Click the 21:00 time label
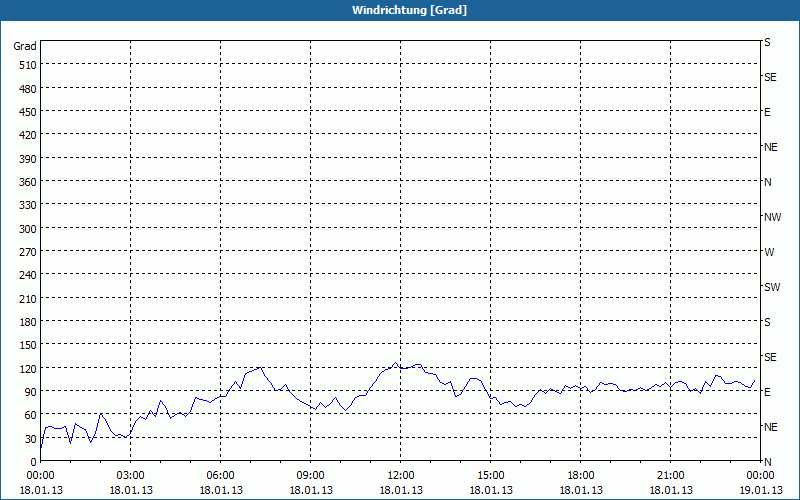The width and height of the screenshot is (800, 500). coord(670,476)
